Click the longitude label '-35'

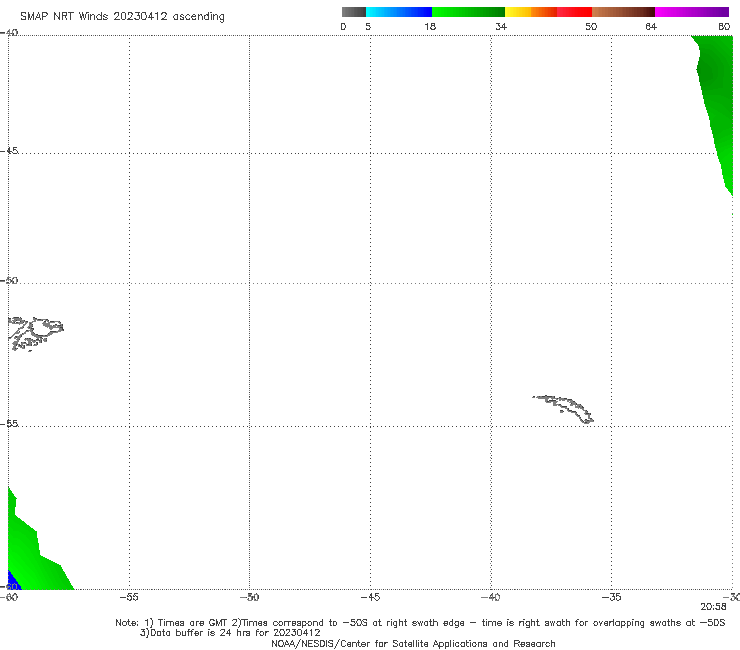point(612,597)
